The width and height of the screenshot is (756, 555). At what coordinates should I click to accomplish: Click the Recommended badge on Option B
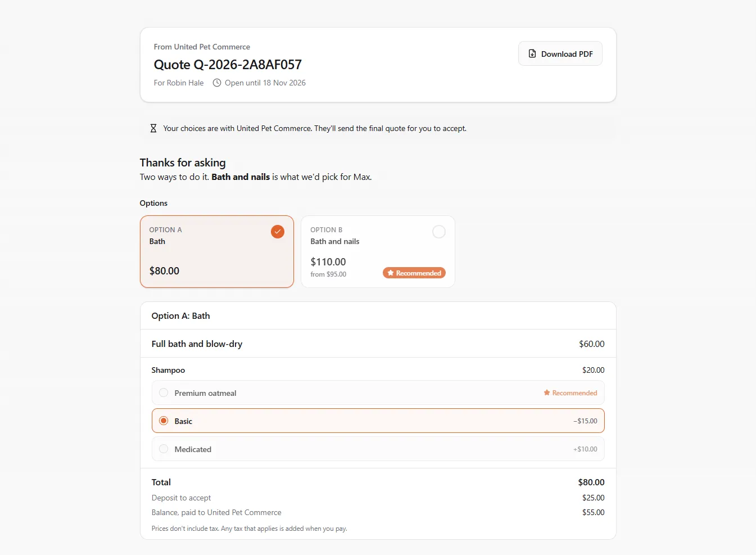414,273
